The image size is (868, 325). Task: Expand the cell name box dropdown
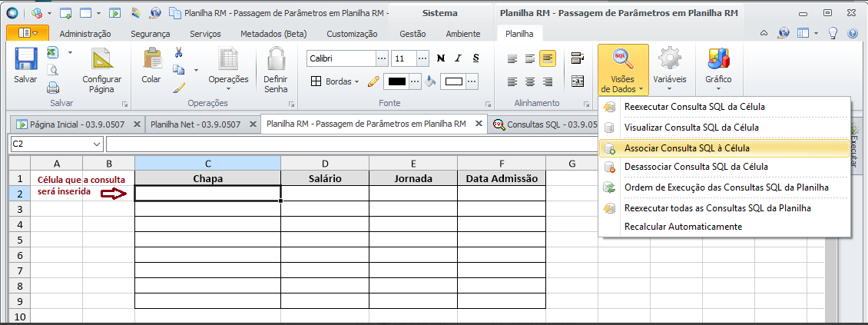coord(97,144)
